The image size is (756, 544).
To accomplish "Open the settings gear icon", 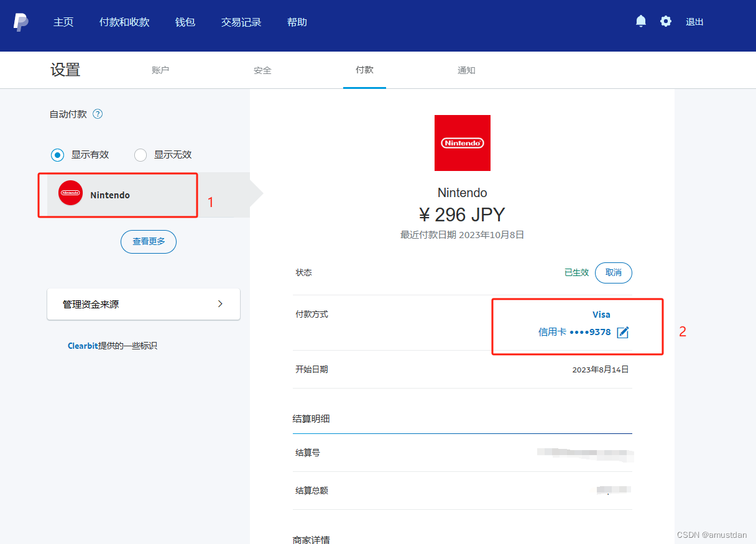I will [x=666, y=21].
